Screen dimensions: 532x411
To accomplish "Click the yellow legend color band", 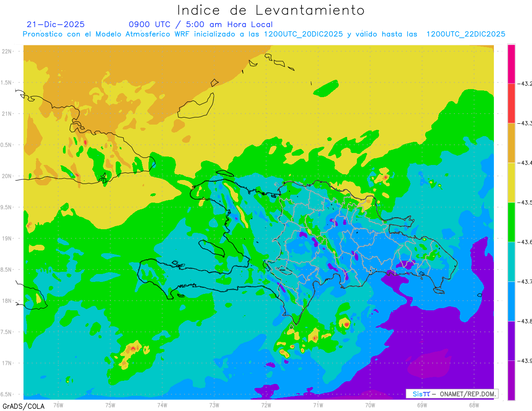I will pyautogui.click(x=511, y=182).
